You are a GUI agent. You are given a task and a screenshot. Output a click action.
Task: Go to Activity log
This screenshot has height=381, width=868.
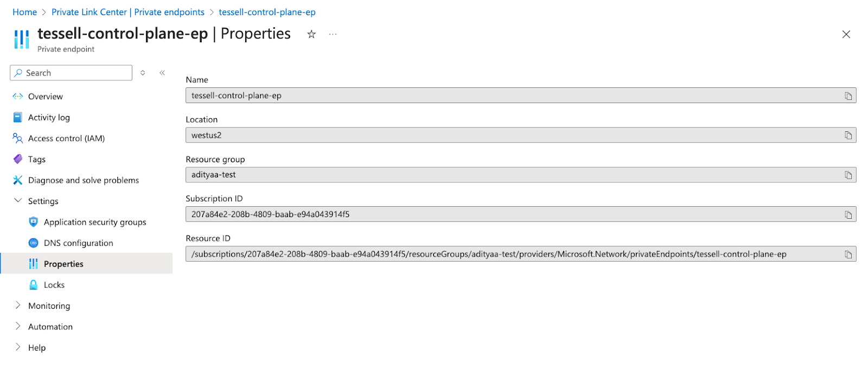click(x=49, y=117)
